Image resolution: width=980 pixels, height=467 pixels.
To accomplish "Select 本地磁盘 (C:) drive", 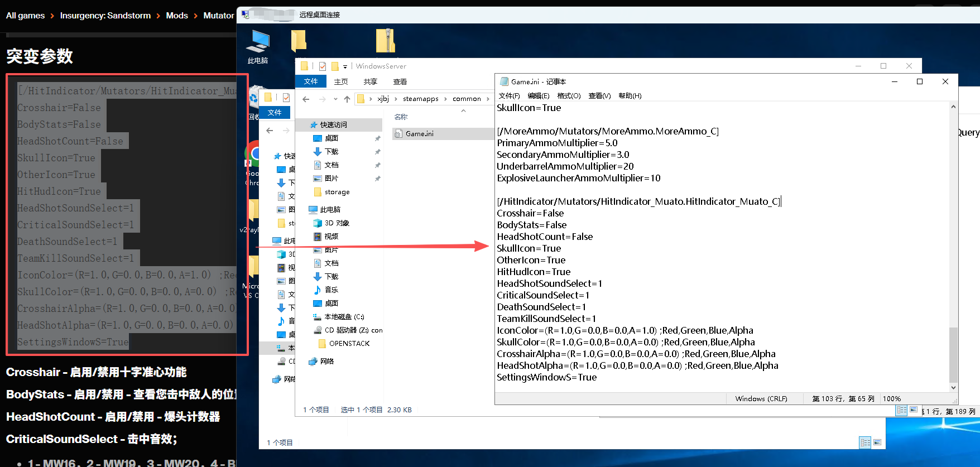I will click(x=344, y=317).
